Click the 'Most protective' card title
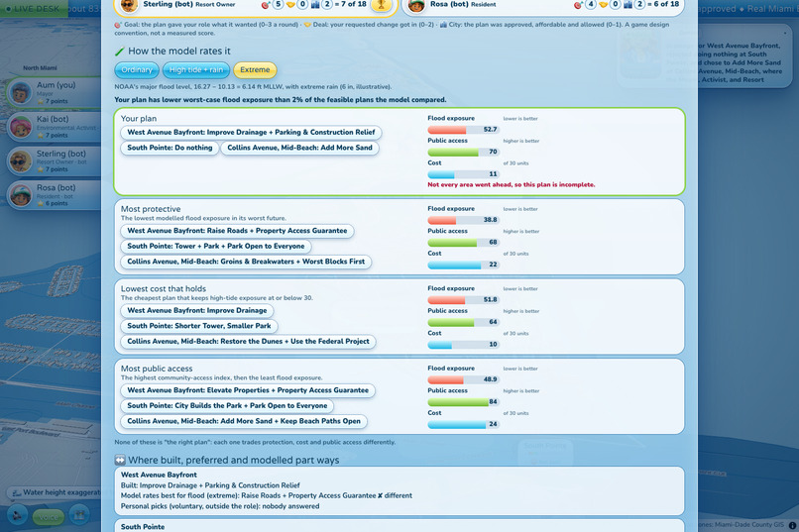Image resolution: width=799 pixels, height=532 pixels. coord(151,209)
